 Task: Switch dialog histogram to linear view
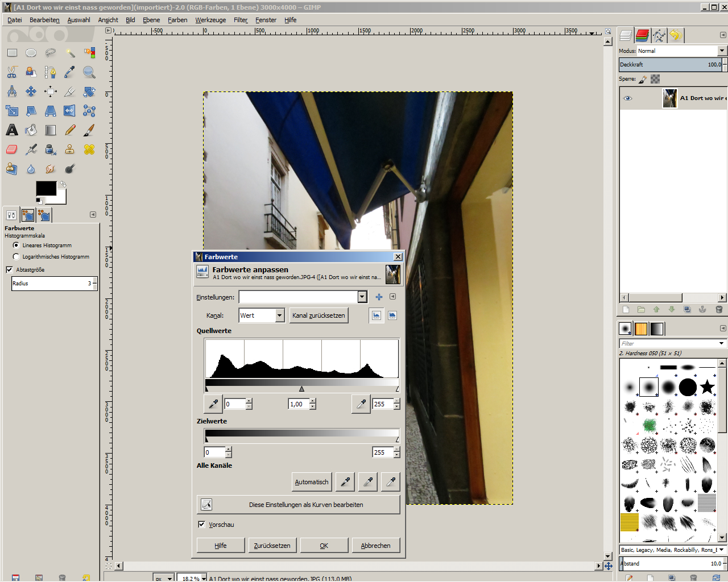pos(377,315)
